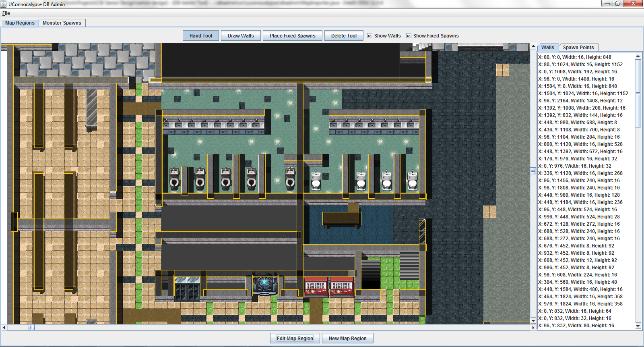Click the map's vertical scroll thumb
Image resolution: width=644 pixels, height=347 pixels.
(533, 171)
